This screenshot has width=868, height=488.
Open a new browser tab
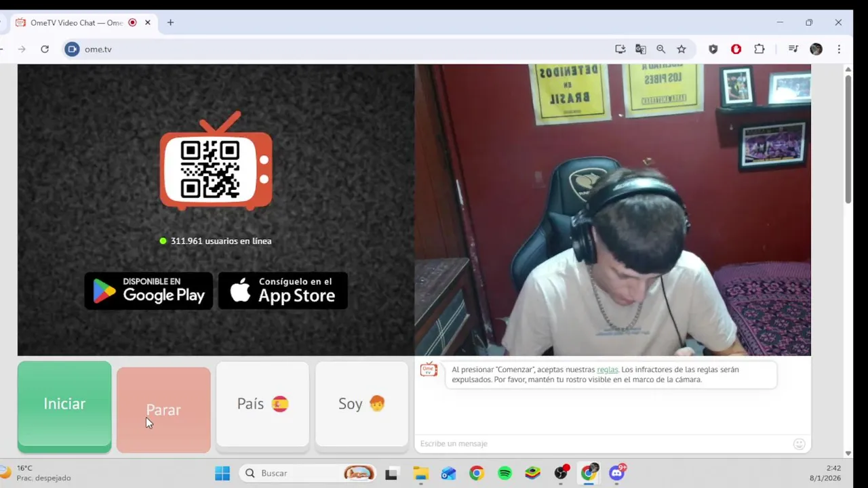pyautogui.click(x=170, y=22)
